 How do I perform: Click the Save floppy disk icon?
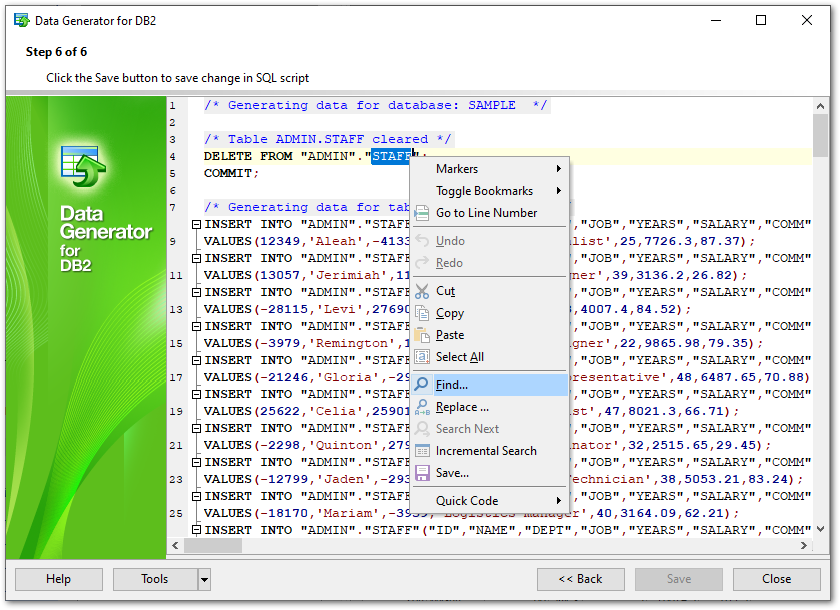[422, 473]
